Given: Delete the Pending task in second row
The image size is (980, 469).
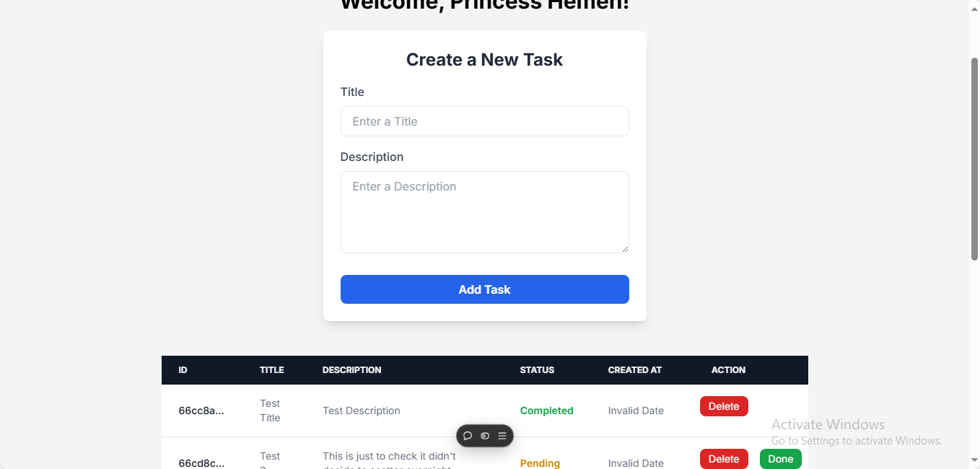Looking at the screenshot, I should click(724, 459).
